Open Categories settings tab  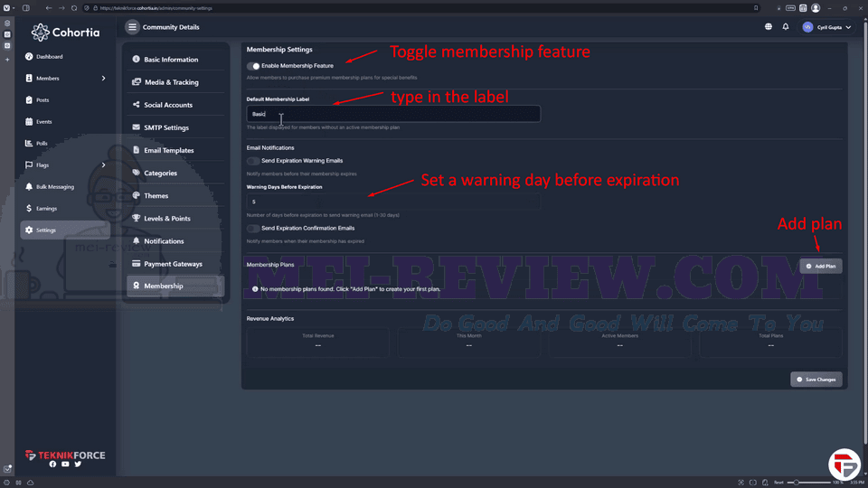(x=175, y=173)
